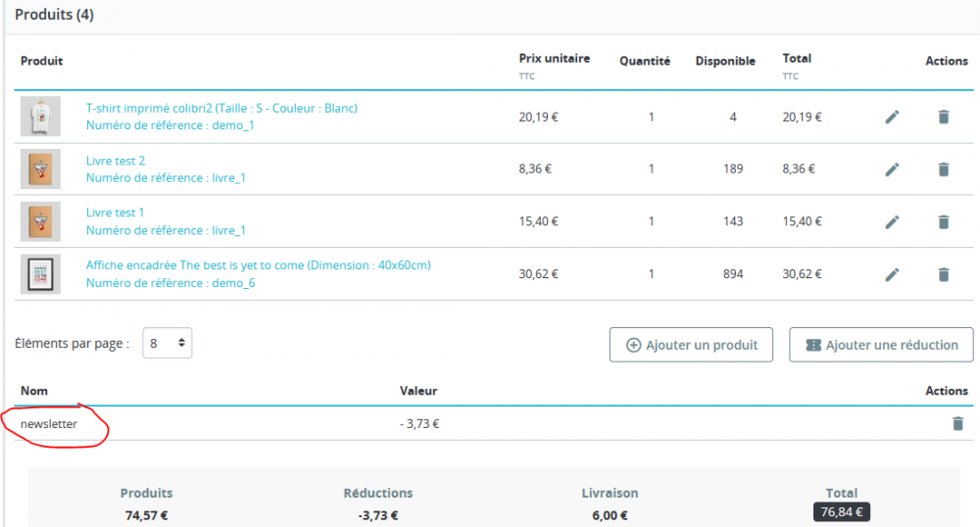The height and width of the screenshot is (527, 980).
Task: Click the available stock value 189
Action: [733, 168]
